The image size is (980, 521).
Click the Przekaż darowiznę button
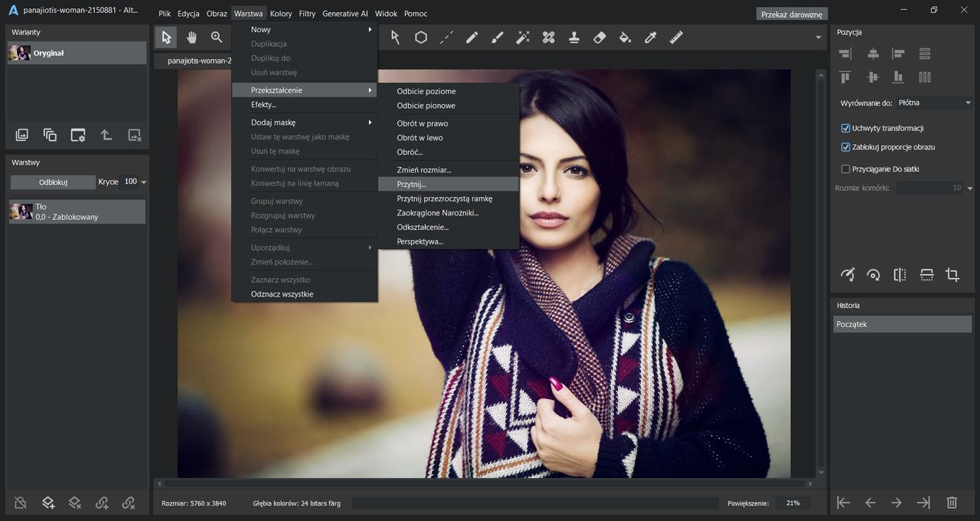pos(791,14)
